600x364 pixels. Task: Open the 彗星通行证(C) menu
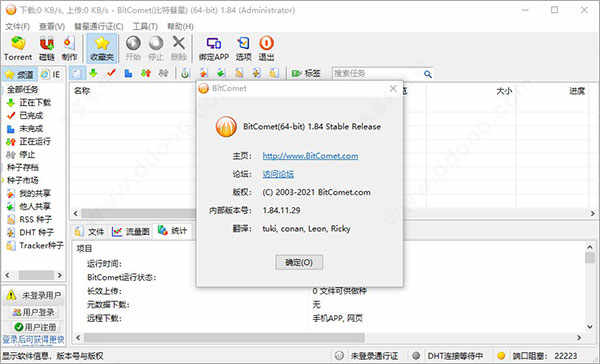coord(99,26)
